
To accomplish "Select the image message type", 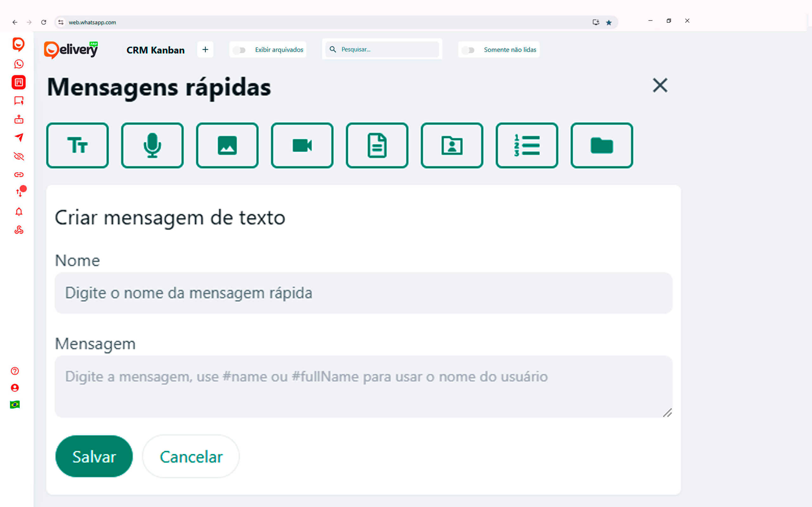I will coord(227,145).
